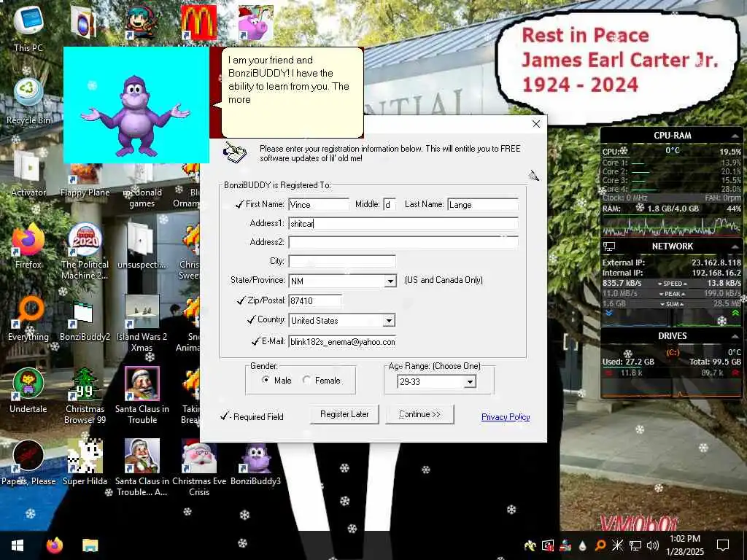This screenshot has width=747, height=560.
Task: Click the network tray icon
Action: (635, 545)
